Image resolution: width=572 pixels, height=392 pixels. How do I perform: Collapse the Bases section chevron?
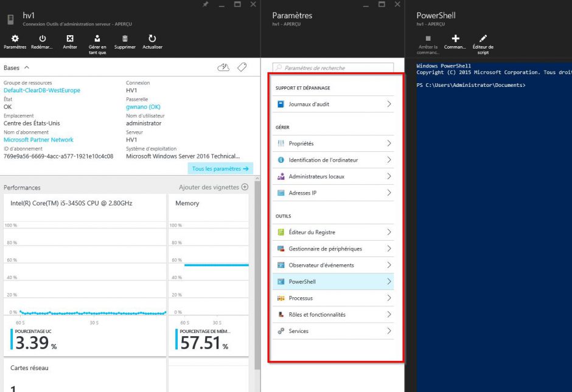click(27, 68)
